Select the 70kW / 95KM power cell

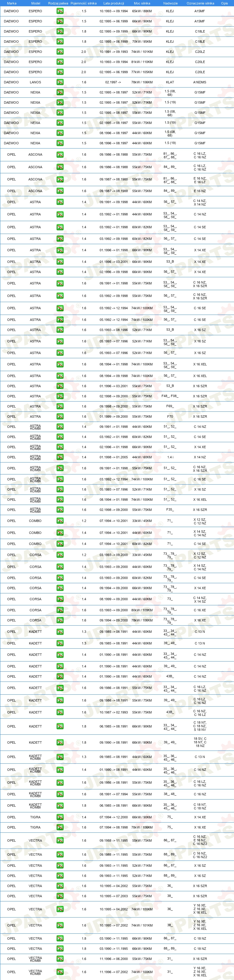142,42
